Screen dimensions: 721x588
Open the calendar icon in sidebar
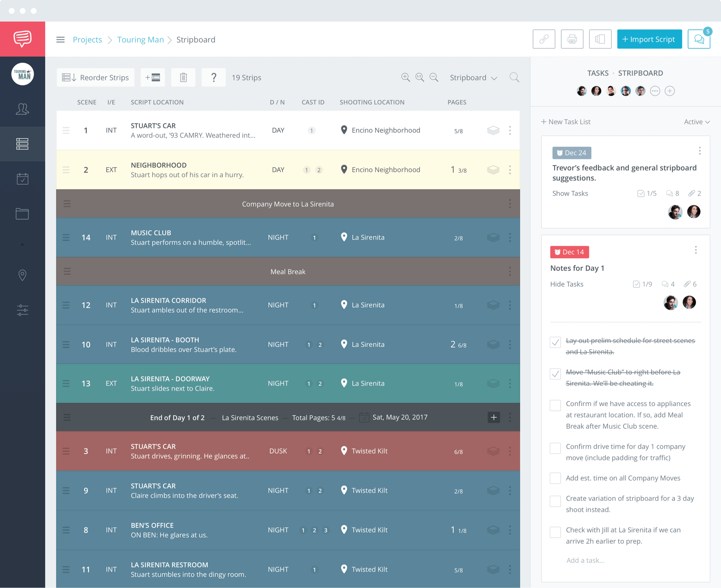[23, 179]
